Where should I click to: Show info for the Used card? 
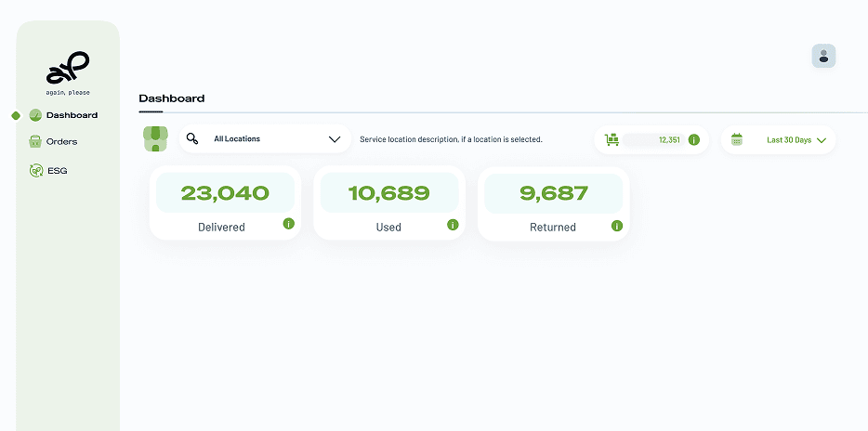pyautogui.click(x=453, y=225)
